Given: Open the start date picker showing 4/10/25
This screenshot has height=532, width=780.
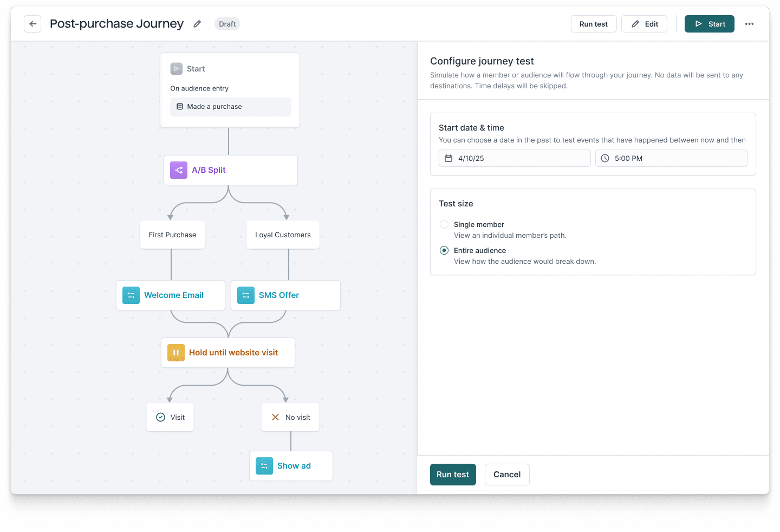Looking at the screenshot, I should click(x=514, y=158).
